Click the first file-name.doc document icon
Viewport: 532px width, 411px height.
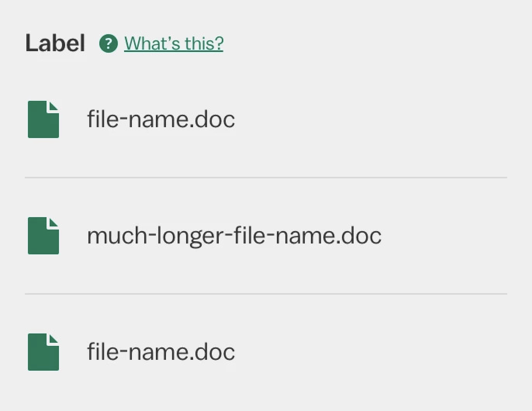(x=43, y=119)
